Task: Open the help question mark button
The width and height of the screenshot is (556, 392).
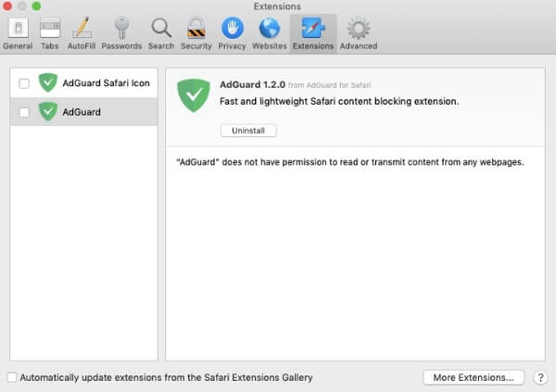Action: 540,378
